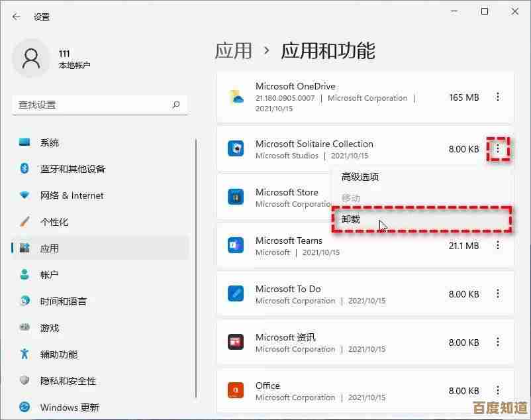531x420 pixels.
Task: Click the Microsoft 资讯 news icon
Action: tap(236, 342)
